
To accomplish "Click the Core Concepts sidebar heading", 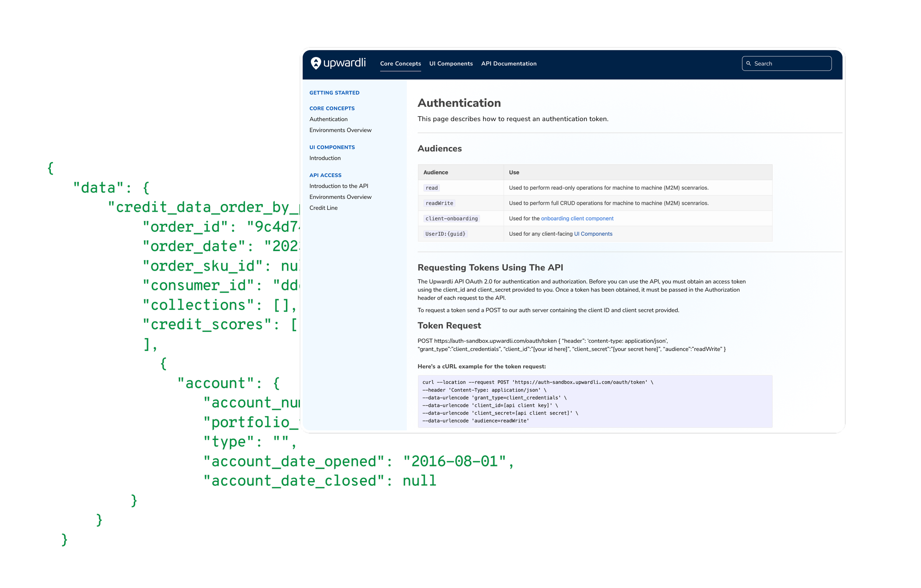I will (332, 108).
